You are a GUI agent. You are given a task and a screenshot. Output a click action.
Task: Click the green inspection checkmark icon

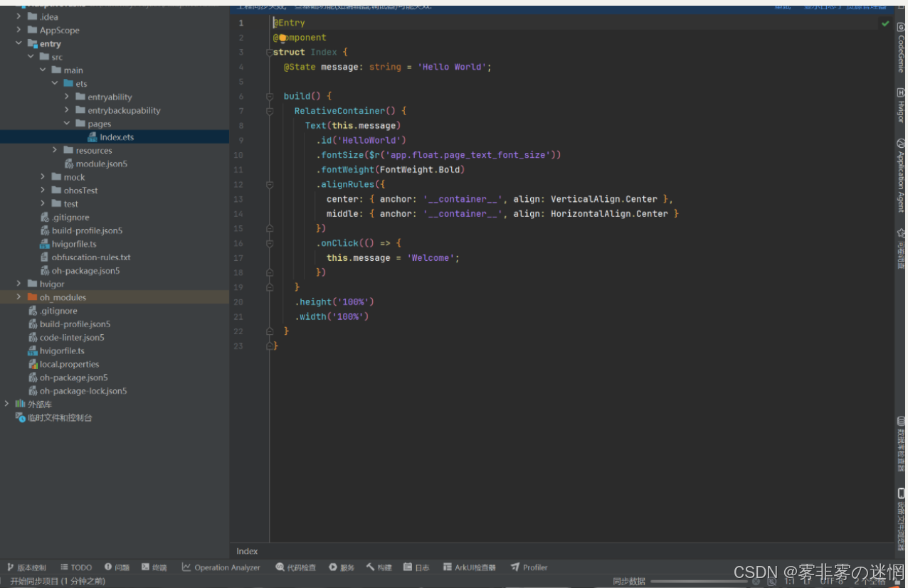pyautogui.click(x=885, y=23)
